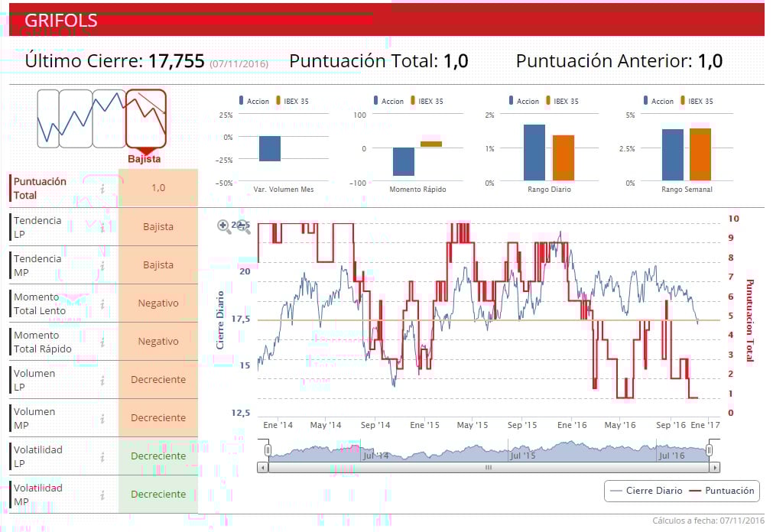The image size is (773, 532).
Task: Click the chart scrollbar right arrow
Action: (715, 467)
